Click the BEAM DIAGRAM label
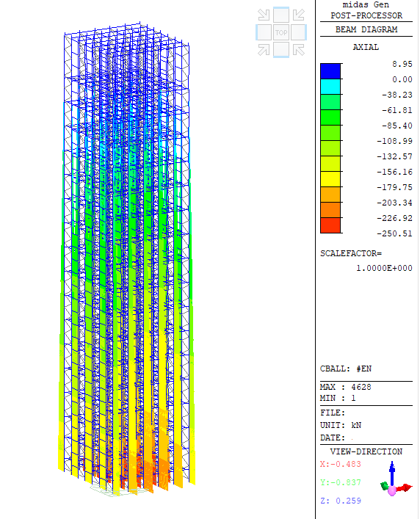420x519 pixels. pos(366,29)
